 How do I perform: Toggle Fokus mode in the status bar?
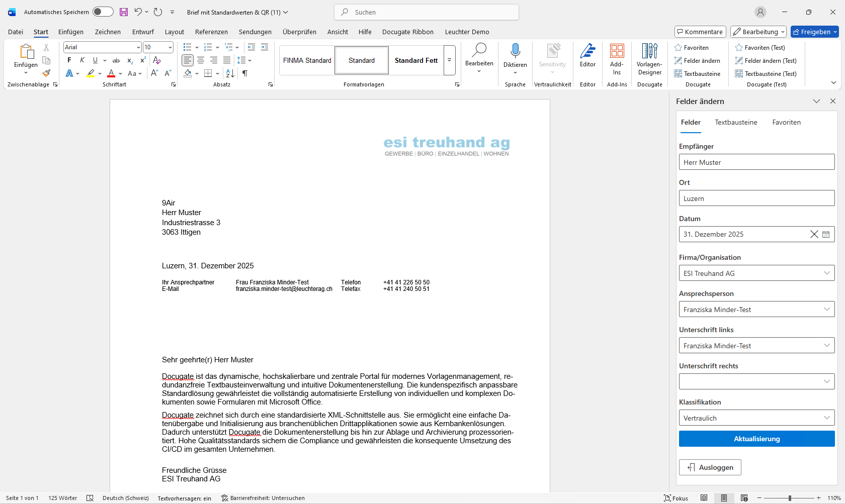(x=677, y=498)
